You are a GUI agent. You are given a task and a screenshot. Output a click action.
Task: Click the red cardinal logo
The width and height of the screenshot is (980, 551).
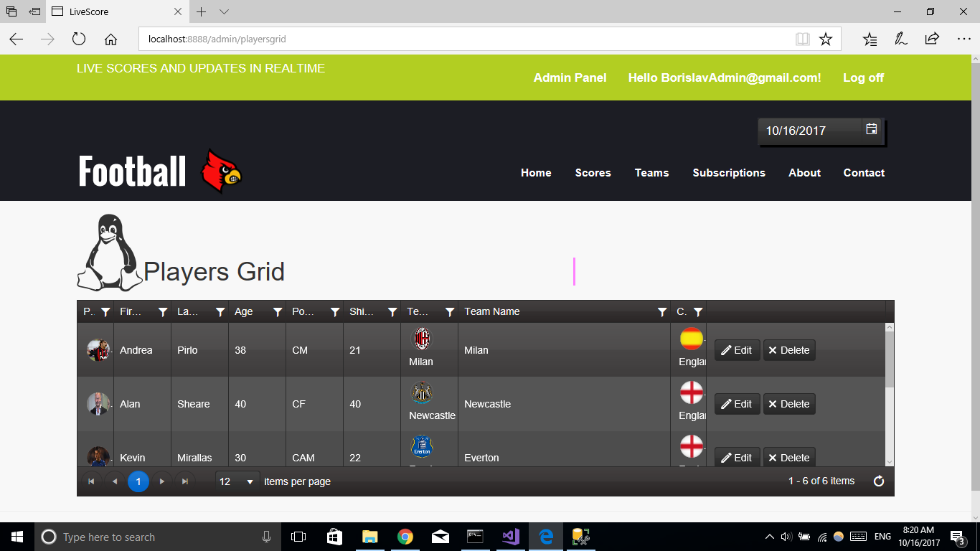click(x=221, y=171)
